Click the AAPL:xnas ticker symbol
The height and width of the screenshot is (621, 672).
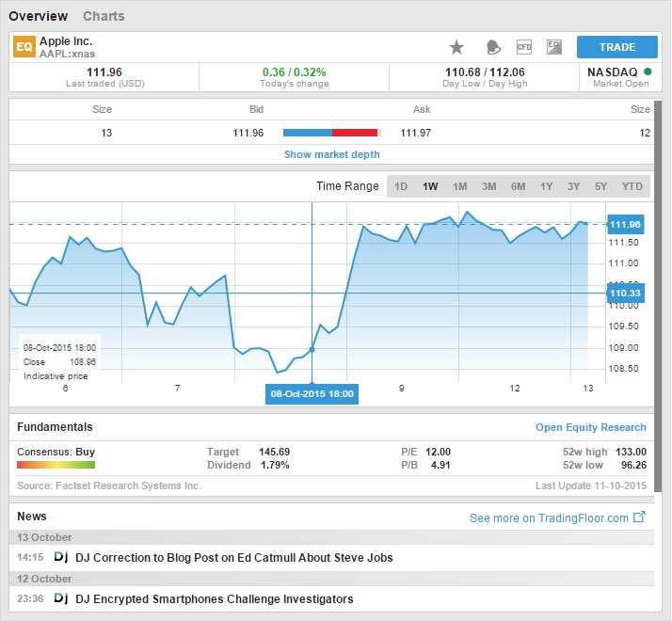pos(67,54)
